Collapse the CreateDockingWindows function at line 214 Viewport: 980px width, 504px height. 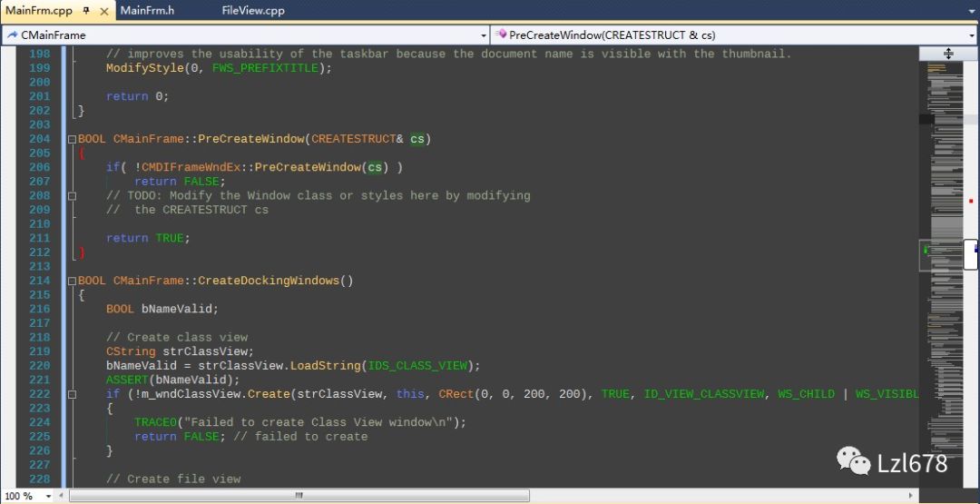click(x=72, y=282)
